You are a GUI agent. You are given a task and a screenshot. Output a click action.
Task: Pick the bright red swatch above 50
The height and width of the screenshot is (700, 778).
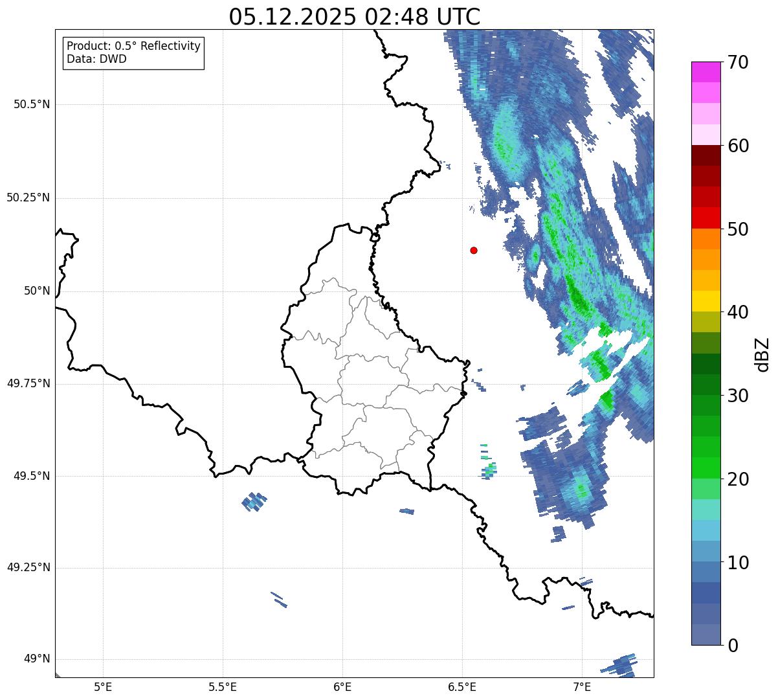pos(706,218)
